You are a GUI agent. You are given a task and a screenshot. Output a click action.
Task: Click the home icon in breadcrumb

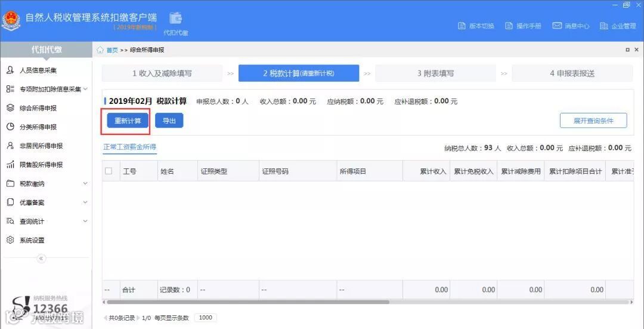click(100, 50)
